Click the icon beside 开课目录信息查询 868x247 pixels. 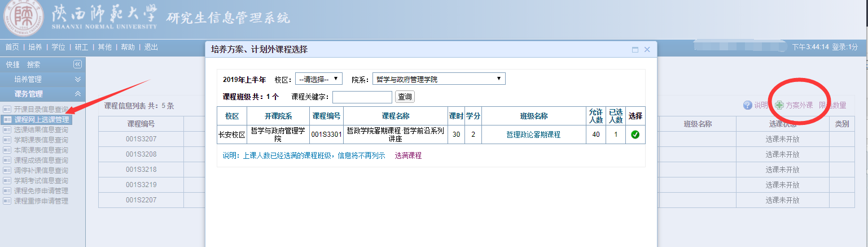click(7, 109)
